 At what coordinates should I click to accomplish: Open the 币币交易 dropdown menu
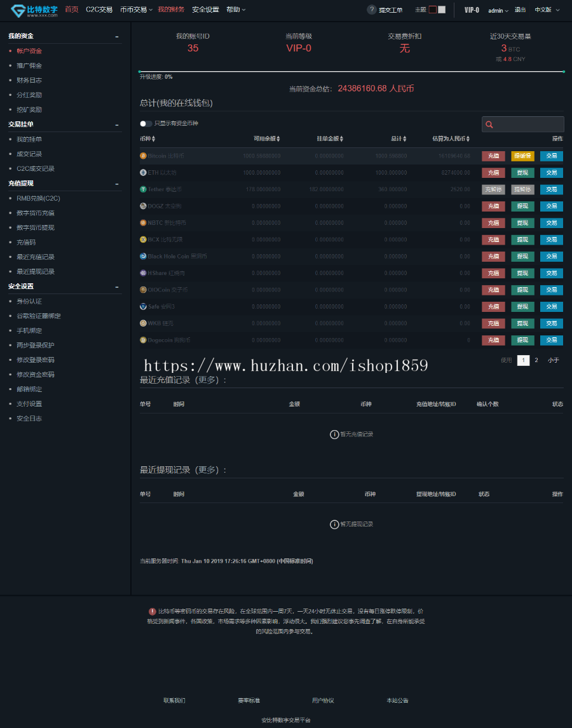click(x=136, y=10)
